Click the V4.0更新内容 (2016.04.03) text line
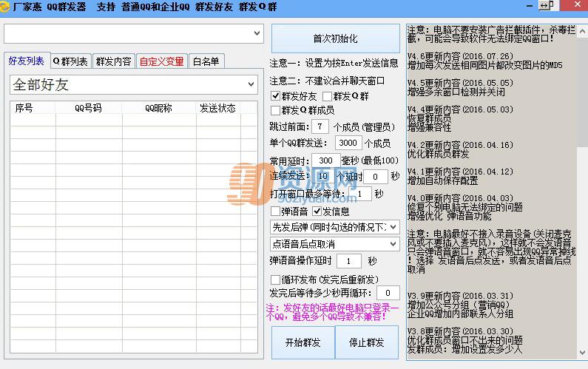This screenshot has width=588, height=369. pos(460,198)
